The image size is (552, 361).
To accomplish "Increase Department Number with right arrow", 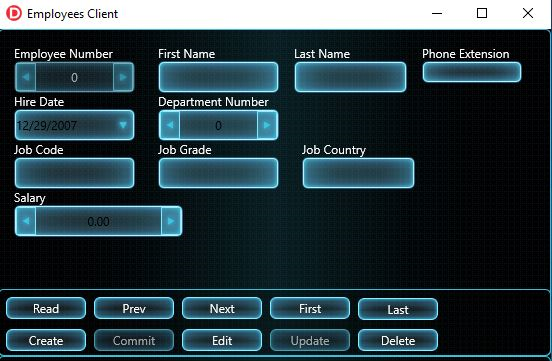I will [x=267, y=125].
